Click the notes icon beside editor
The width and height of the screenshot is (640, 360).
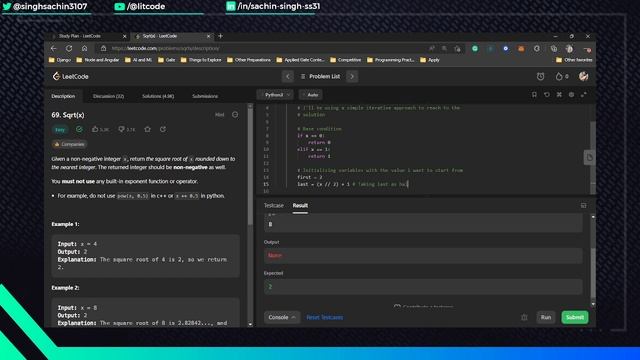[x=589, y=158]
